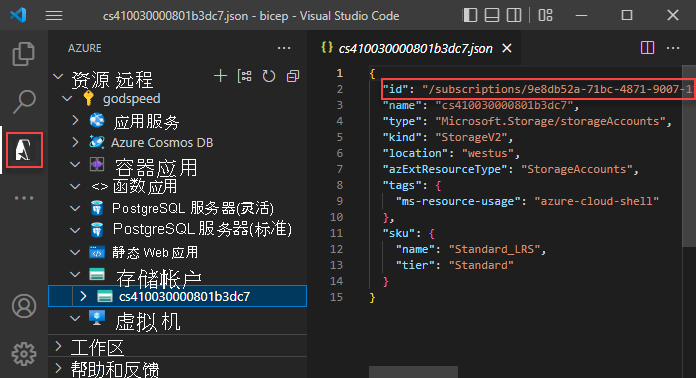Click the AZURE panel title
Image resolution: width=696 pixels, height=378 pixels.
point(85,48)
